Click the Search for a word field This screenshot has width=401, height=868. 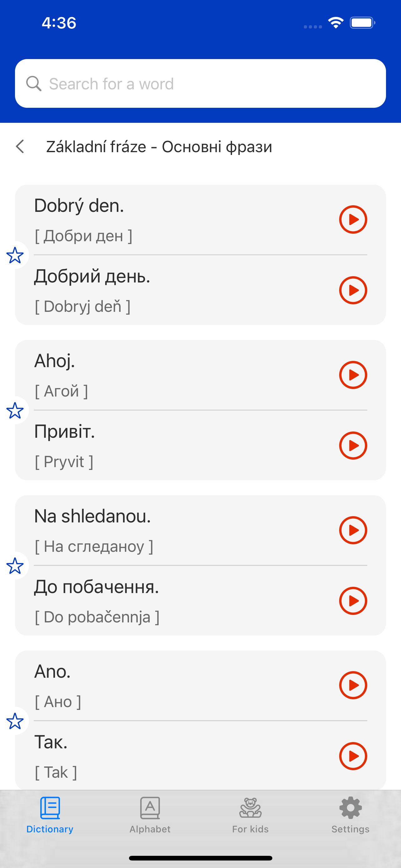(200, 83)
